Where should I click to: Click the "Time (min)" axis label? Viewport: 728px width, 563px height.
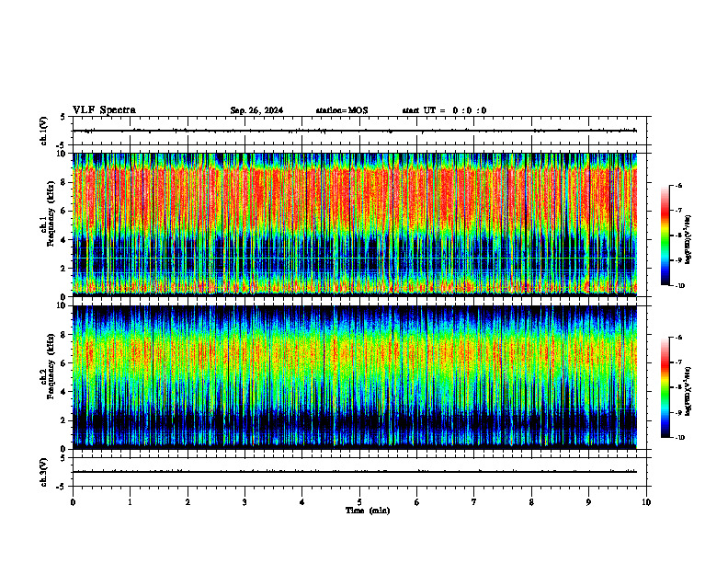point(368,511)
